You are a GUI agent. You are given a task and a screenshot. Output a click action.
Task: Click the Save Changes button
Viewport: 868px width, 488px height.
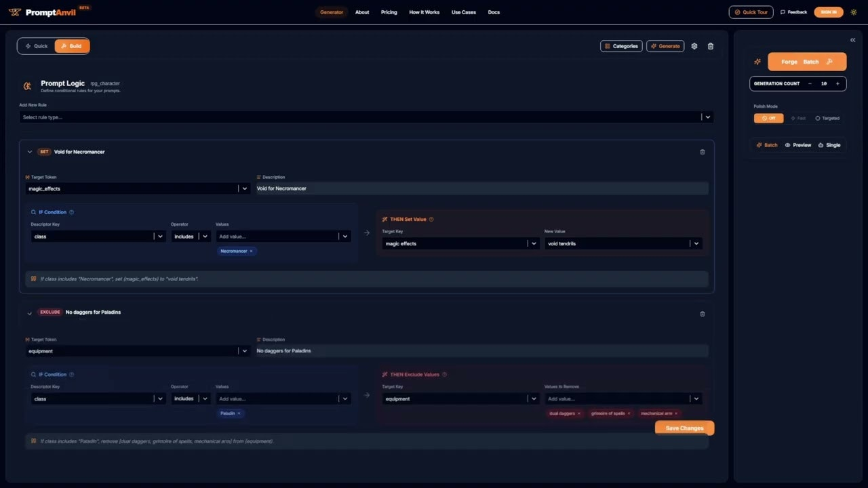[684, 428]
